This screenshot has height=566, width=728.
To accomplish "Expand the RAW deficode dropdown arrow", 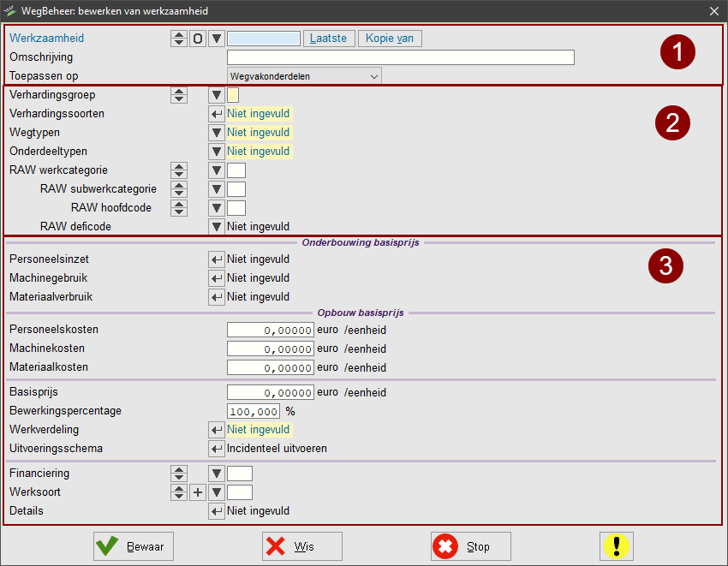I will tap(217, 227).
